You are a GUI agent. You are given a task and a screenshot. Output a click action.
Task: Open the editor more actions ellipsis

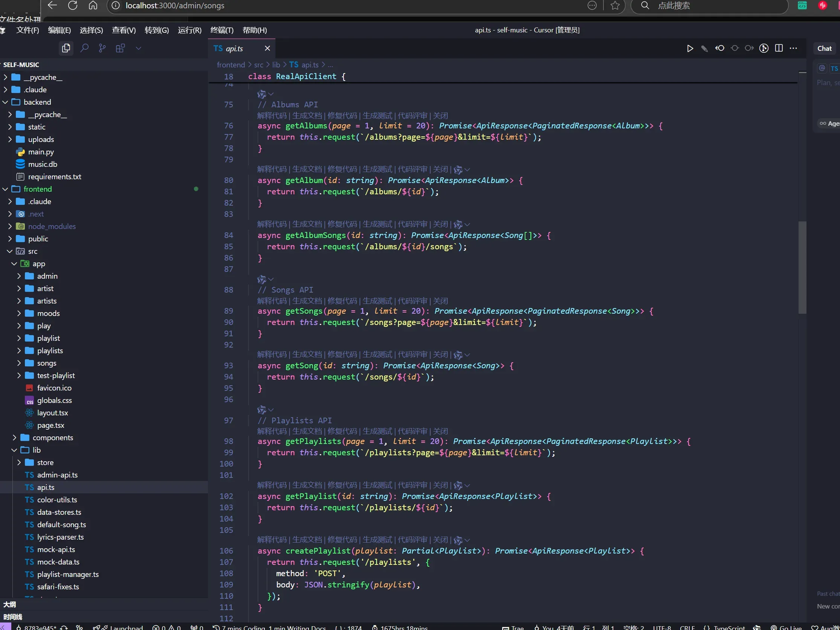pyautogui.click(x=793, y=48)
